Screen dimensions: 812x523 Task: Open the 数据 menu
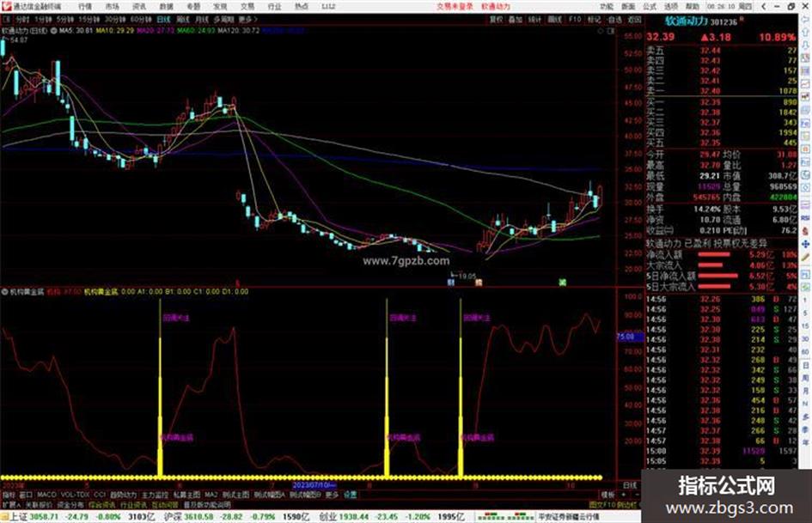point(166,7)
